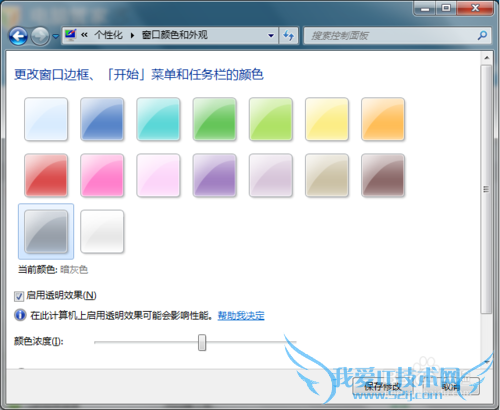
Task: Pick the frost white color swatch
Action: click(x=102, y=231)
